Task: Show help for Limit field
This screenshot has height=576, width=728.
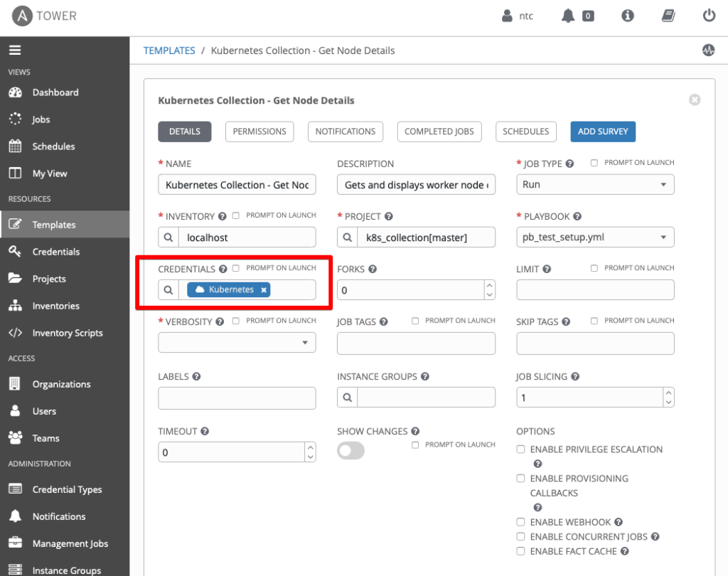Action: (547, 269)
